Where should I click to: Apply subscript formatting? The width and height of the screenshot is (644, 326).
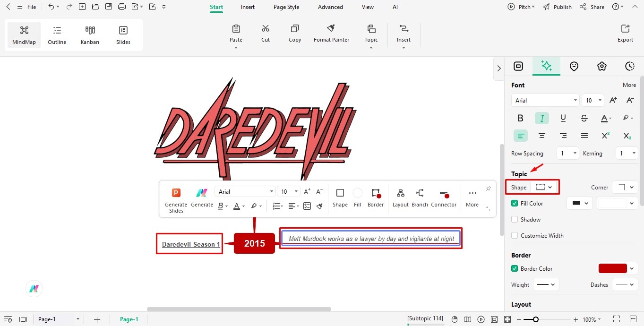click(627, 136)
